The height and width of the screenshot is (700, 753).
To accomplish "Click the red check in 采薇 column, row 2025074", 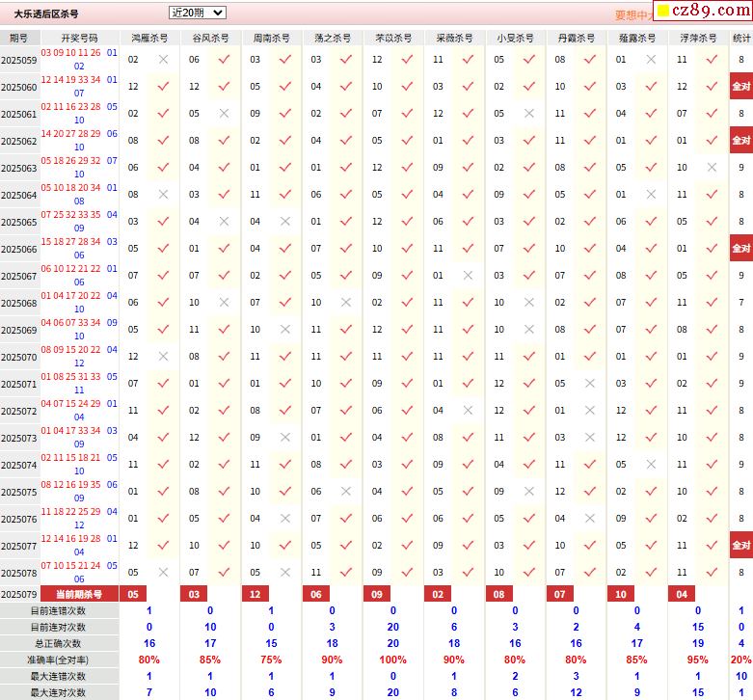I will [x=469, y=464].
